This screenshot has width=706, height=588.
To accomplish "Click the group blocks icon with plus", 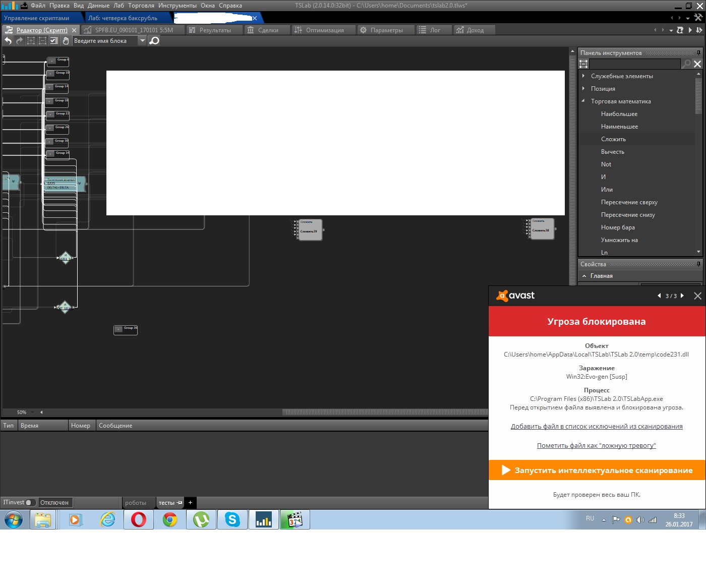I will [x=31, y=41].
